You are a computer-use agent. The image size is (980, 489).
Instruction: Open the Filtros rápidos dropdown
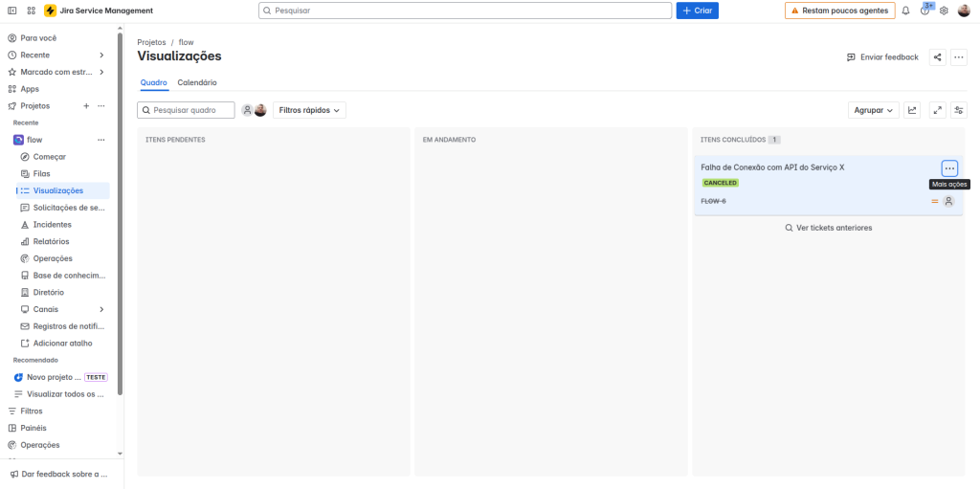pyautogui.click(x=309, y=110)
